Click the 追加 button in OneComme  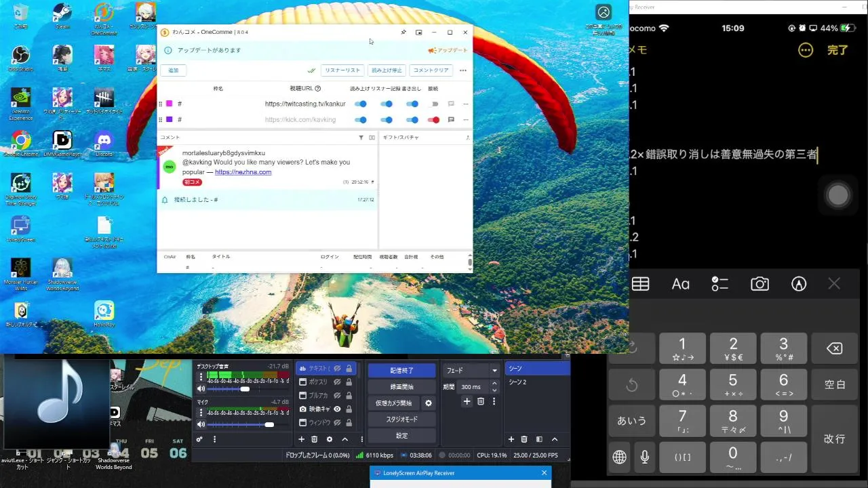point(174,70)
